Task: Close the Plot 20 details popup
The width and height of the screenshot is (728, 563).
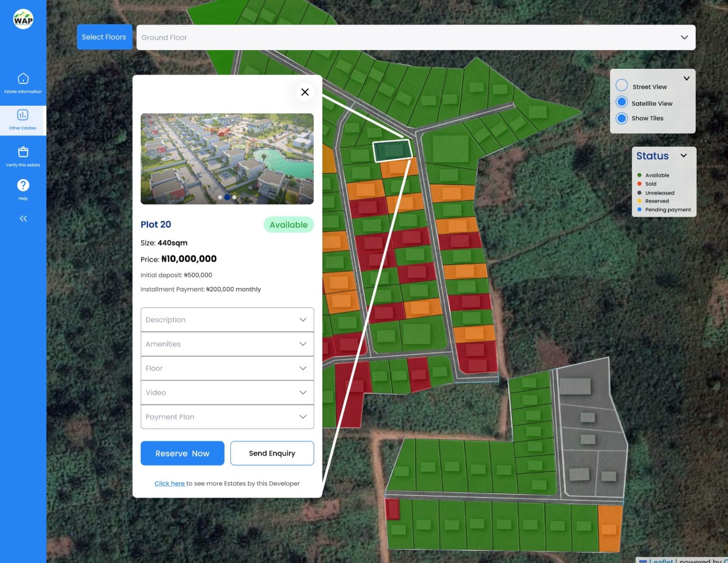Action: (305, 92)
